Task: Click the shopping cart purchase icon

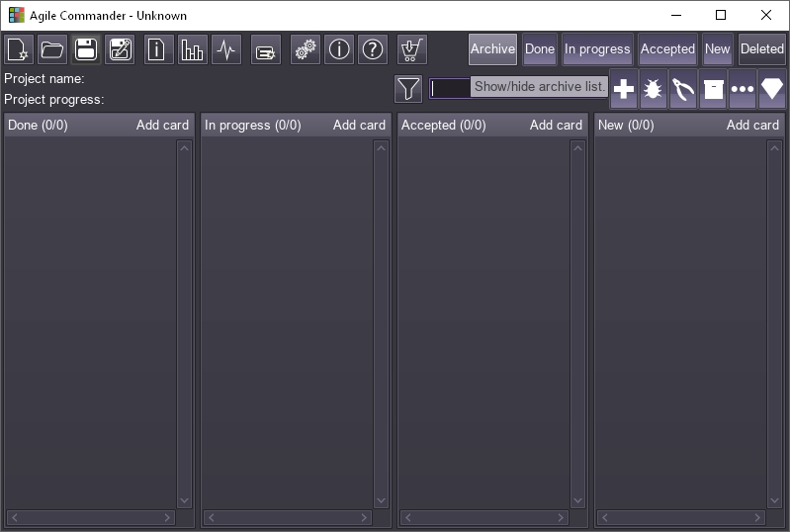Action: 412,49
